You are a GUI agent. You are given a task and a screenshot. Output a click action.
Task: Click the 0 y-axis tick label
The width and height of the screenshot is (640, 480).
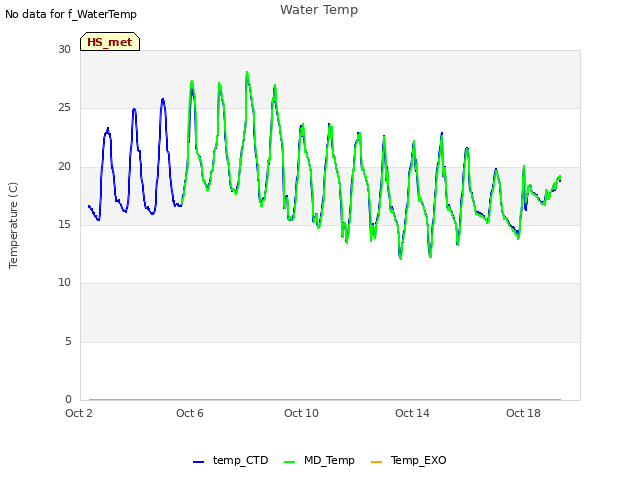pos(68,399)
